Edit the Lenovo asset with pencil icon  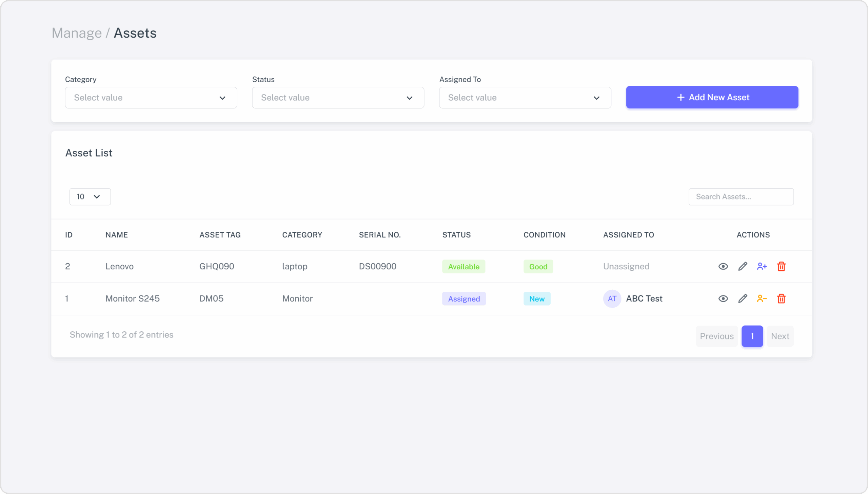coord(743,266)
